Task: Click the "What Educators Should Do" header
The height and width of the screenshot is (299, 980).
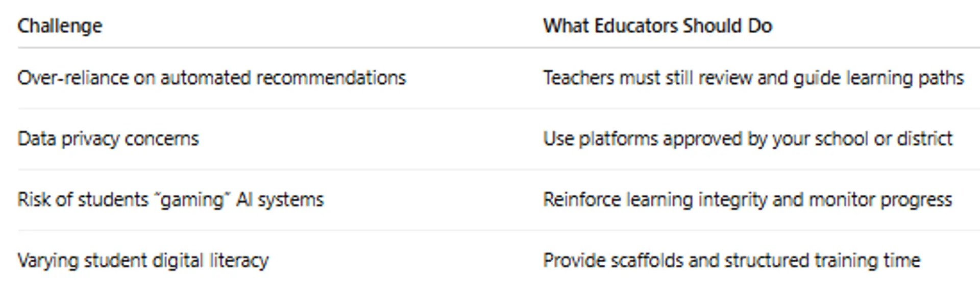Action: click(657, 26)
